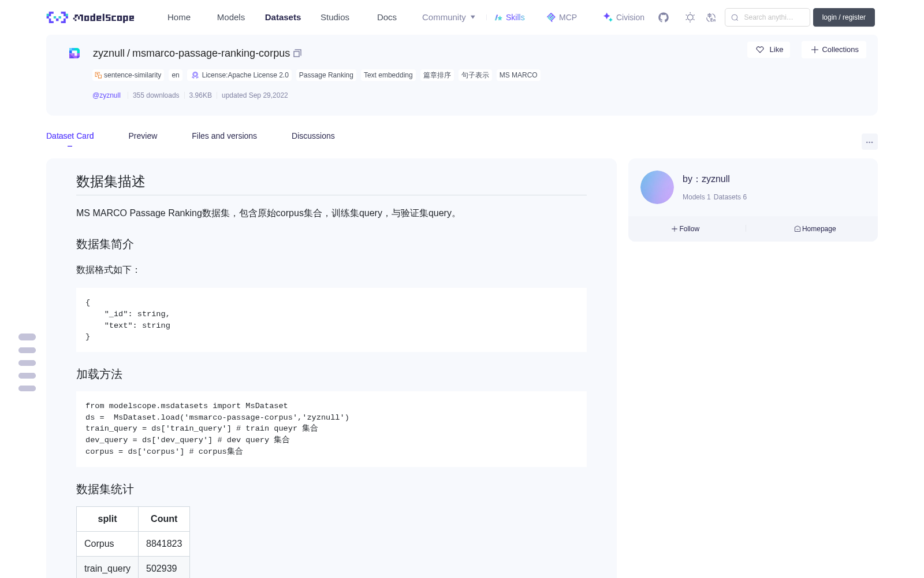Open the Civision navigation item
Screen dimensions: 924x578
pyautogui.click(x=624, y=17)
